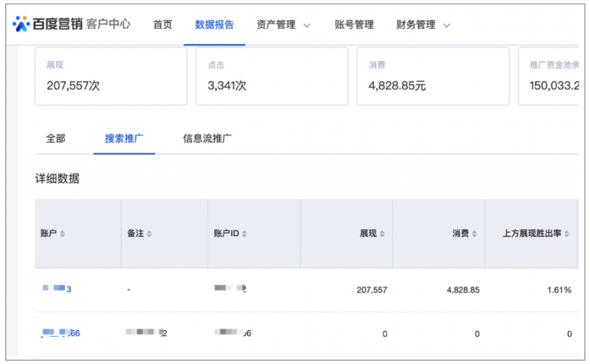
Task: Go to 账号管理 in the navigation
Action: point(354,25)
